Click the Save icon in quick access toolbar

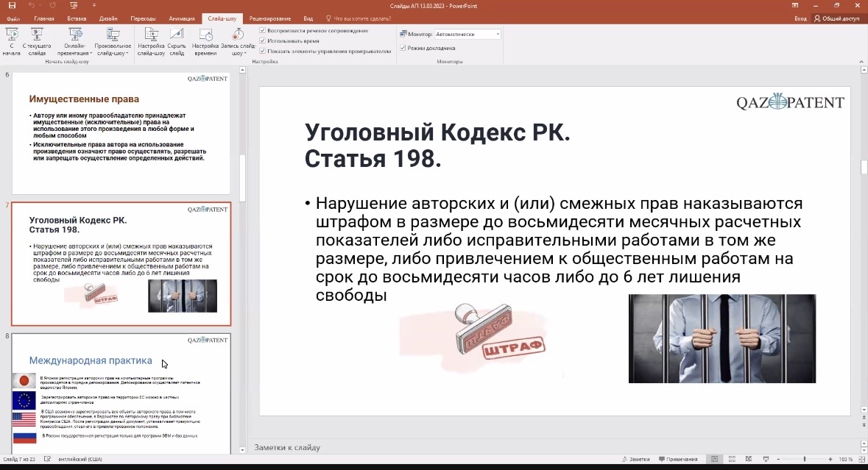[11, 5]
